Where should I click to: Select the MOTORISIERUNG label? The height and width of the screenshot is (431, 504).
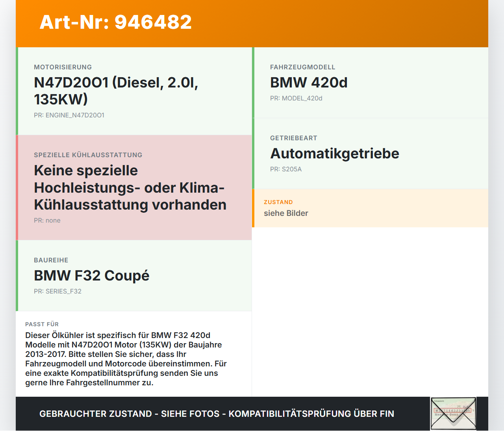point(63,67)
